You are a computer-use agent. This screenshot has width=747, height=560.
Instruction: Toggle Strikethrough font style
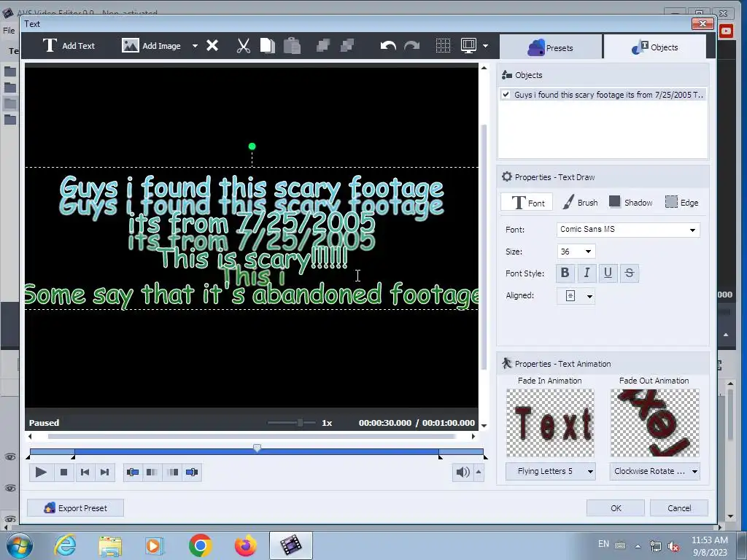click(x=630, y=273)
